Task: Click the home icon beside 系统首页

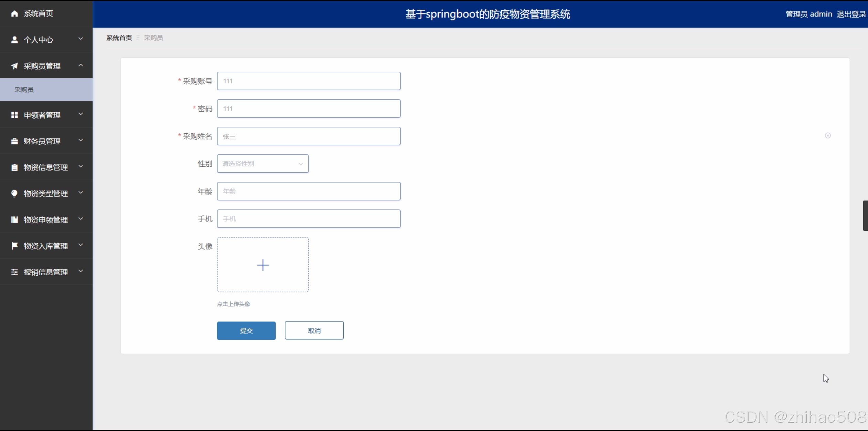Action: (x=14, y=13)
